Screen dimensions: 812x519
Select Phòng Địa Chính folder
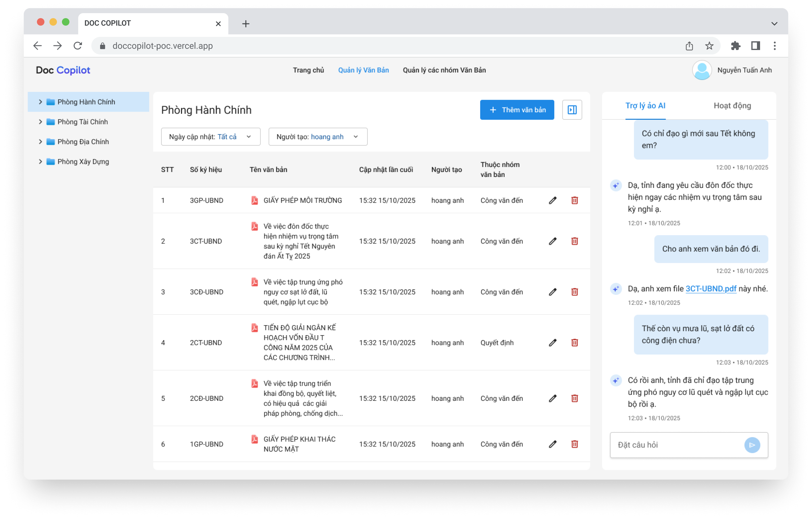point(83,142)
